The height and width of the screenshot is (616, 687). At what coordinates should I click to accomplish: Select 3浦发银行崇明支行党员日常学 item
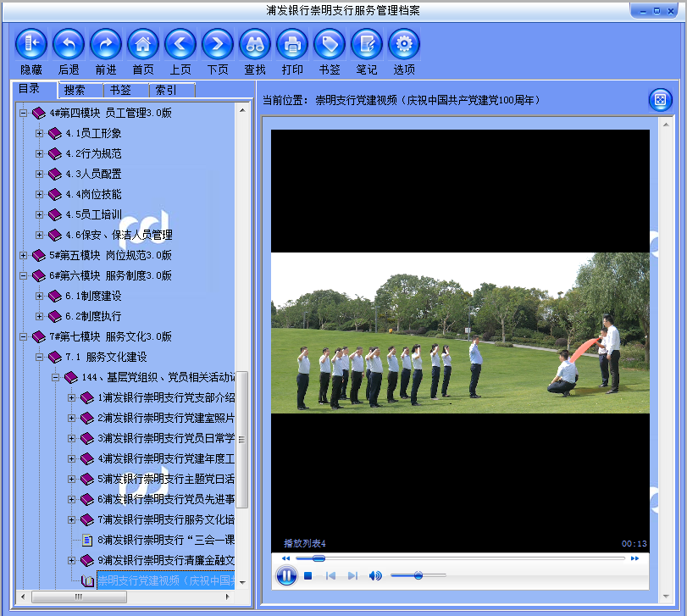(166, 438)
